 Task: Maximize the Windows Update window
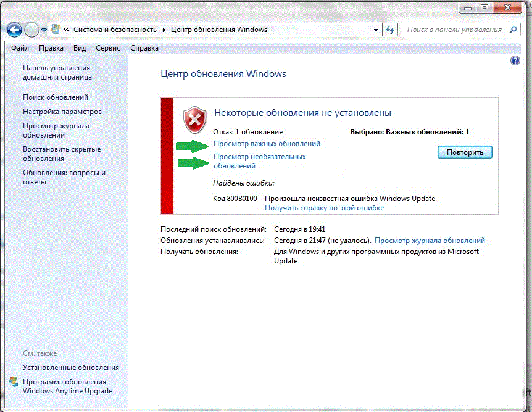[x=484, y=8]
